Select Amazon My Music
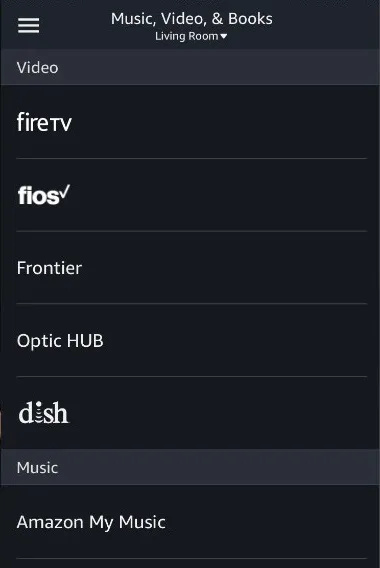 (x=192, y=522)
